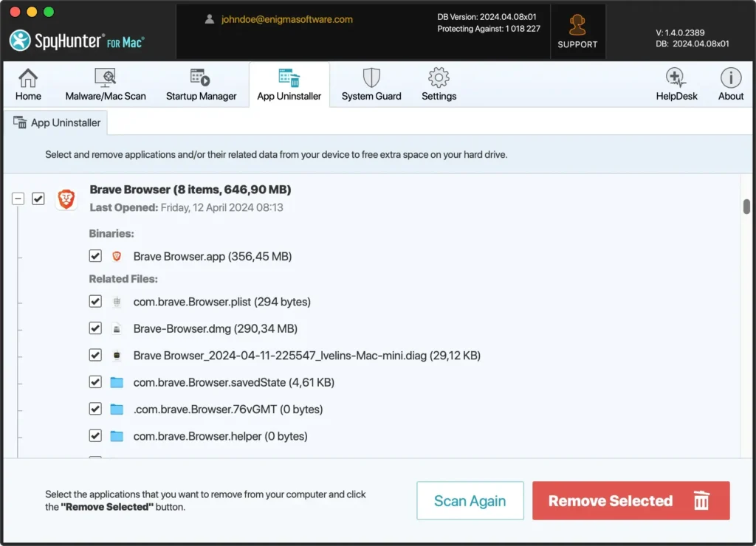Click the Last Opened date text
Image resolution: width=756 pixels, height=546 pixels.
point(187,208)
